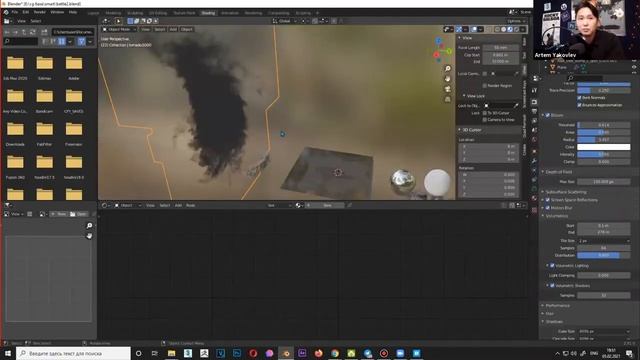Select wireframe viewport shading mode icon

[x=497, y=29]
